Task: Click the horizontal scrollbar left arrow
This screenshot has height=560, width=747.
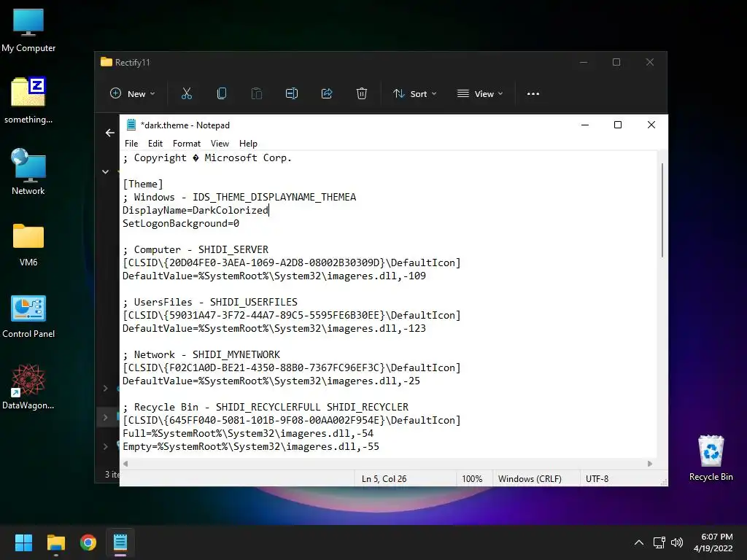Action: click(x=125, y=464)
